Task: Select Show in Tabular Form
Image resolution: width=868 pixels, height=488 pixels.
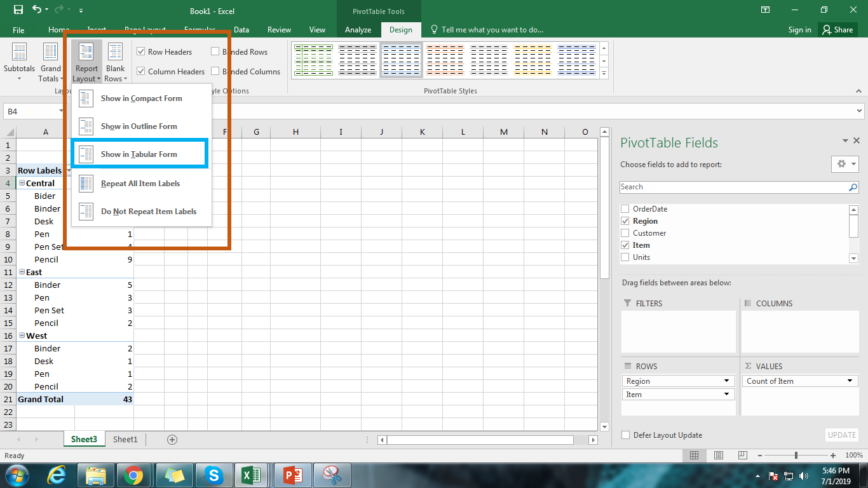Action: coord(139,154)
